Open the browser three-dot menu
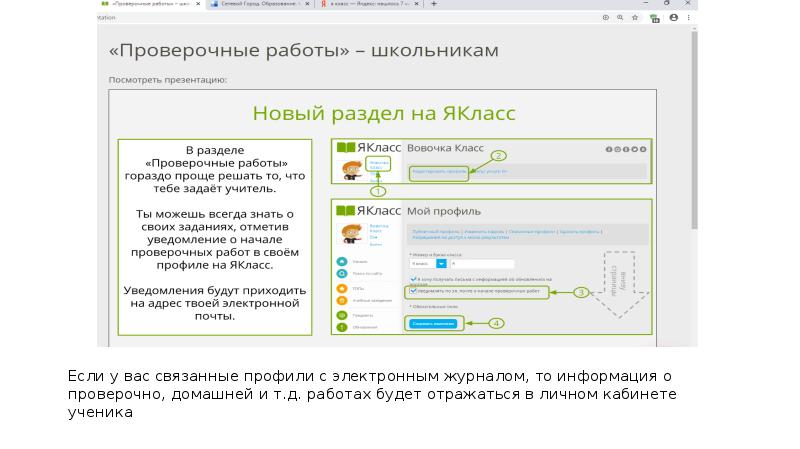 [688, 17]
